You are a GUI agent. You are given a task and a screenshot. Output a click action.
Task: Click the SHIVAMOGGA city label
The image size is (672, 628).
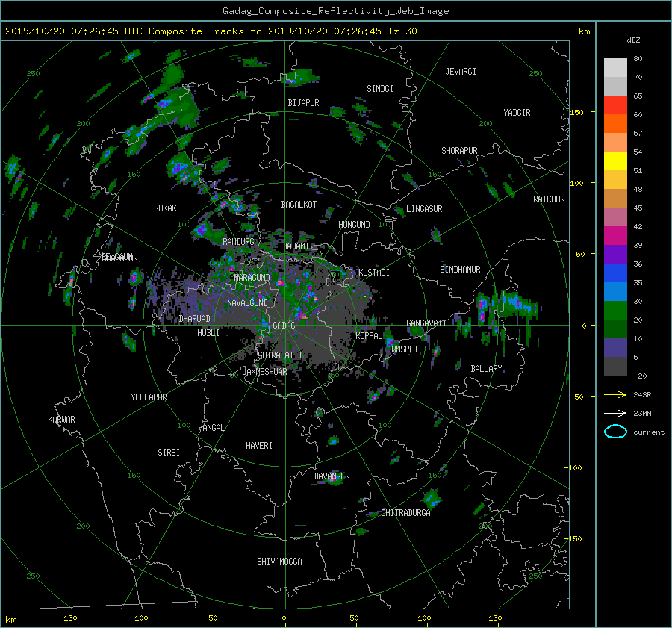279,561
